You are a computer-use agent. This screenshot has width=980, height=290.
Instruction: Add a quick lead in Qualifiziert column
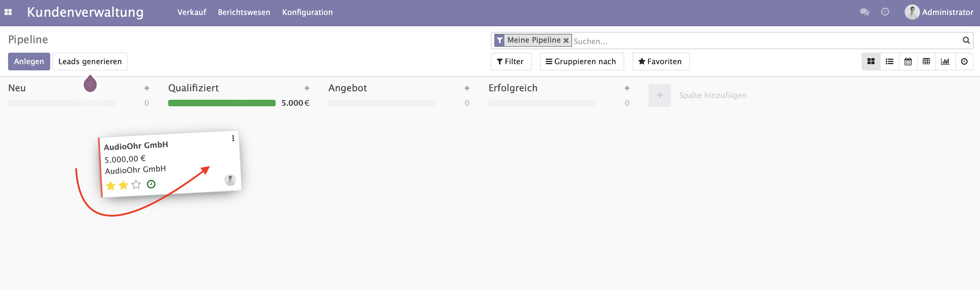click(x=307, y=88)
